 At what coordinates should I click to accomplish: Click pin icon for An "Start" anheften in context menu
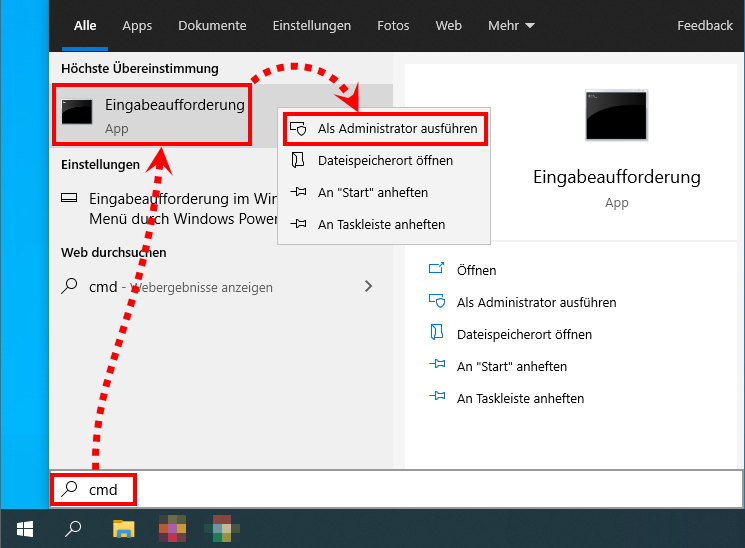pyautogui.click(x=298, y=192)
